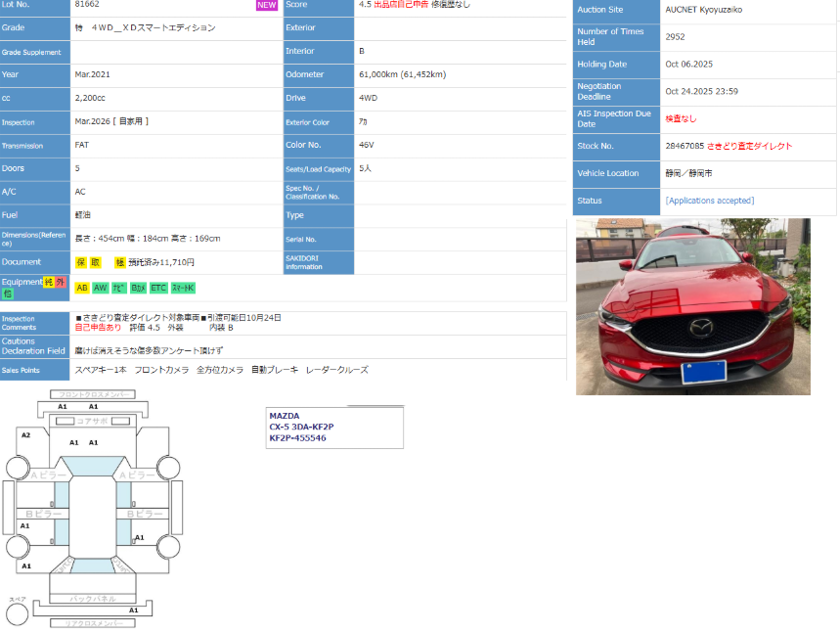Click the AW alloy wheel badge
This screenshot has width=840, height=633.
point(101,288)
